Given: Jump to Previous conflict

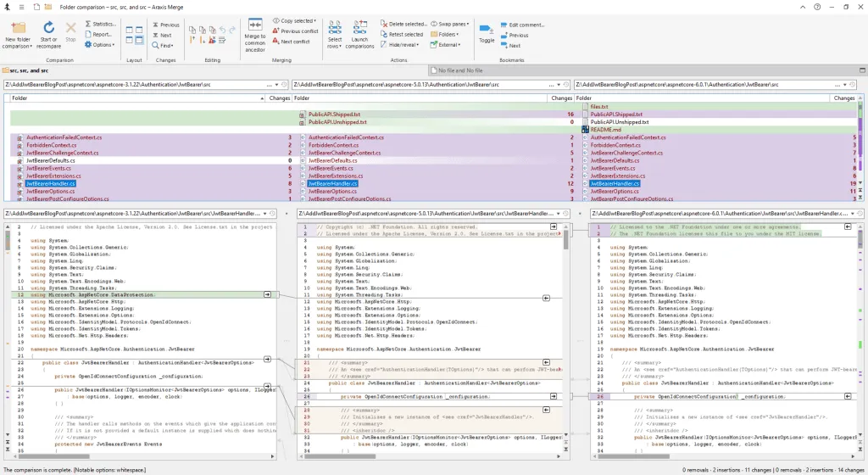Looking at the screenshot, I should click(x=295, y=31).
